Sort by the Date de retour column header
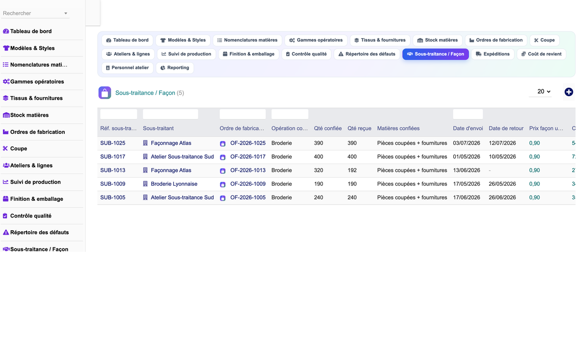Viewport: 588px width, 364px height. pos(506,128)
